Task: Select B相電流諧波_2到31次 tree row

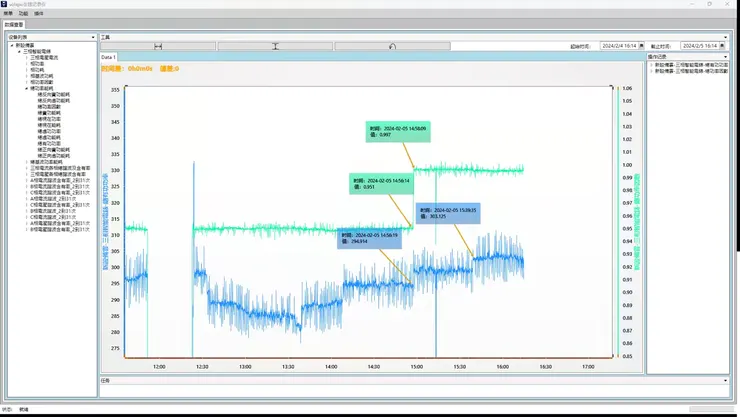Action: click(53, 211)
